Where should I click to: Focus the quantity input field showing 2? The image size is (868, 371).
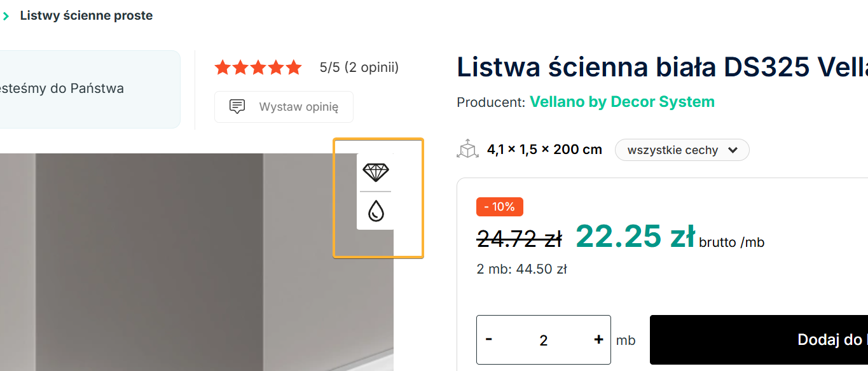(x=543, y=340)
